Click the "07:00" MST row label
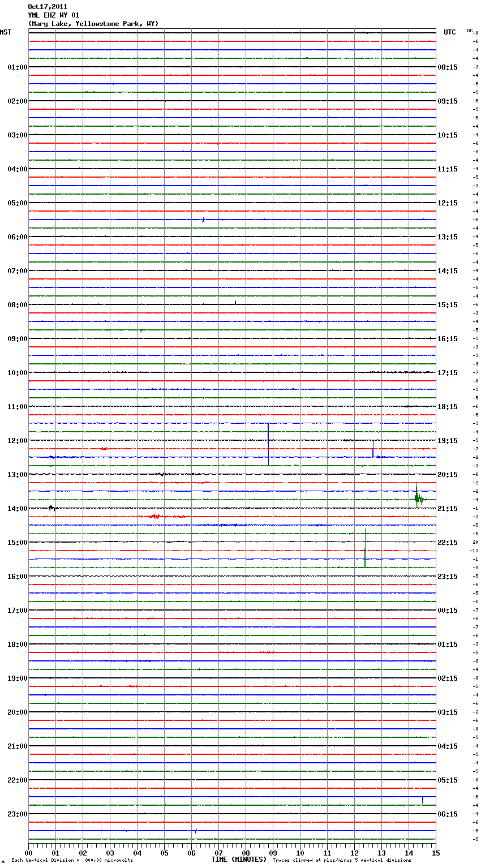This screenshot has width=481, height=868. pos(18,271)
